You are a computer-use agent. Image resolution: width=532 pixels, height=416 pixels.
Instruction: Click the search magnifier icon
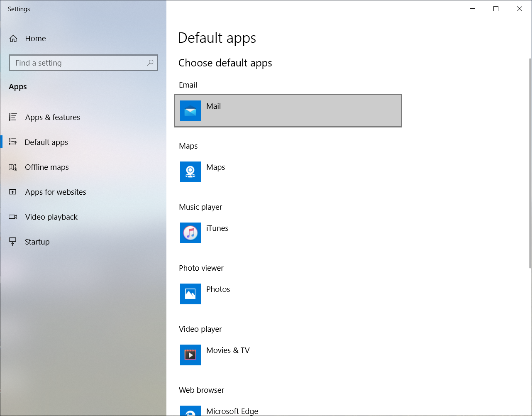(150, 63)
